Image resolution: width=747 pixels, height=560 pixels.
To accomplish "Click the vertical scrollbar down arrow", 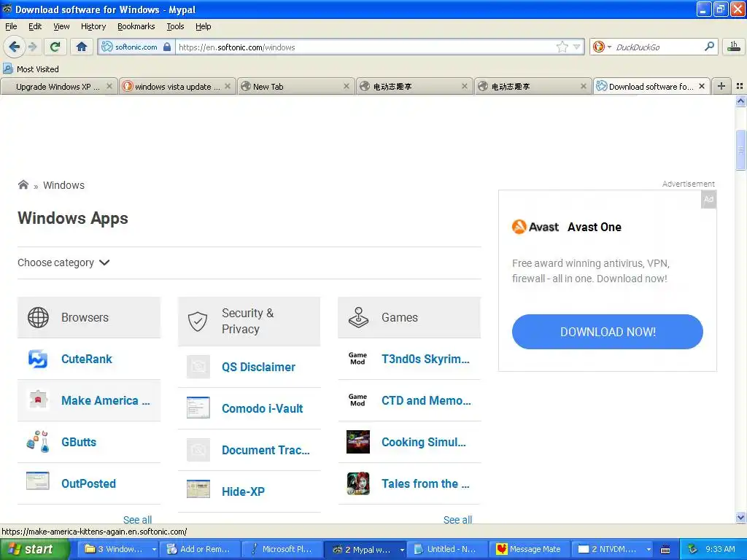I will point(740,518).
